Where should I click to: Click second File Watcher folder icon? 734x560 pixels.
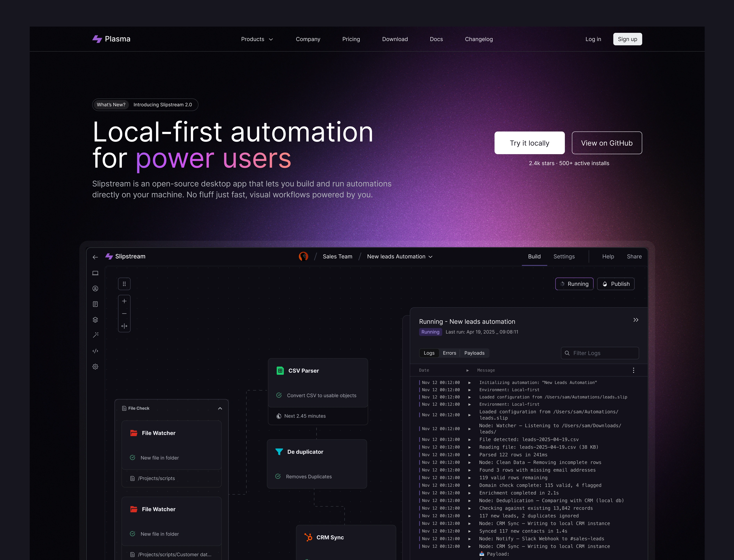134,509
